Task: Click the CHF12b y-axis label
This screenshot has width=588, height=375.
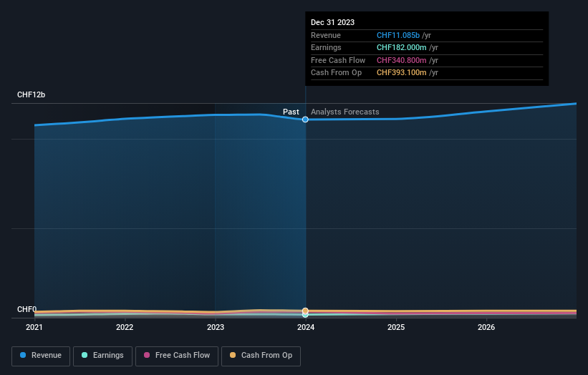Action: point(31,94)
